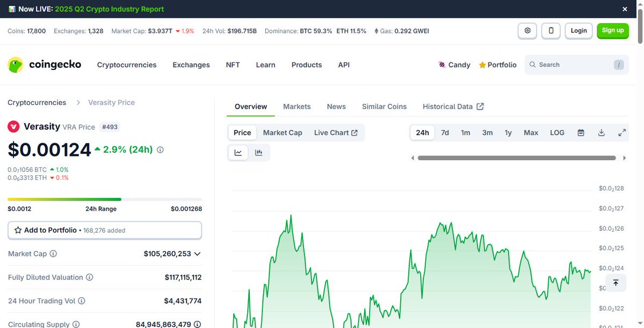The width and height of the screenshot is (644, 328).
Task: Open Live Chart in new window
Action: 336,133
